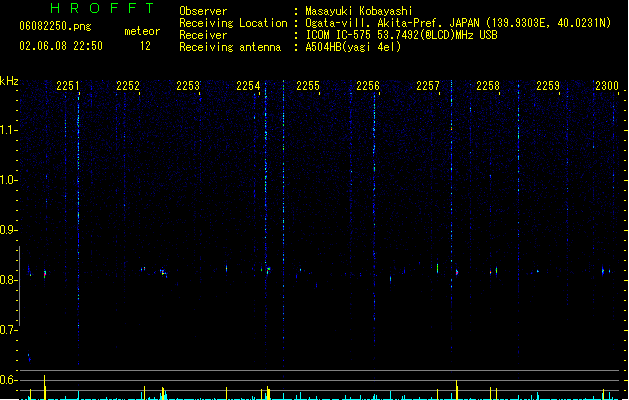The height and width of the screenshot is (400, 629).
Task: Select the Ogata-vill. Akita-Pref. JAPAN location text
Action: pyautogui.click(x=458, y=23)
